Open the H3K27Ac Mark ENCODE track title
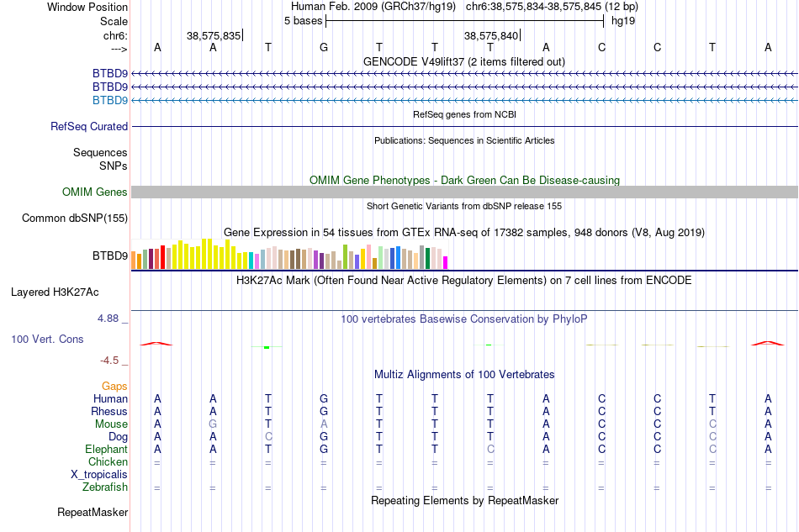799x532 pixels. click(464, 281)
